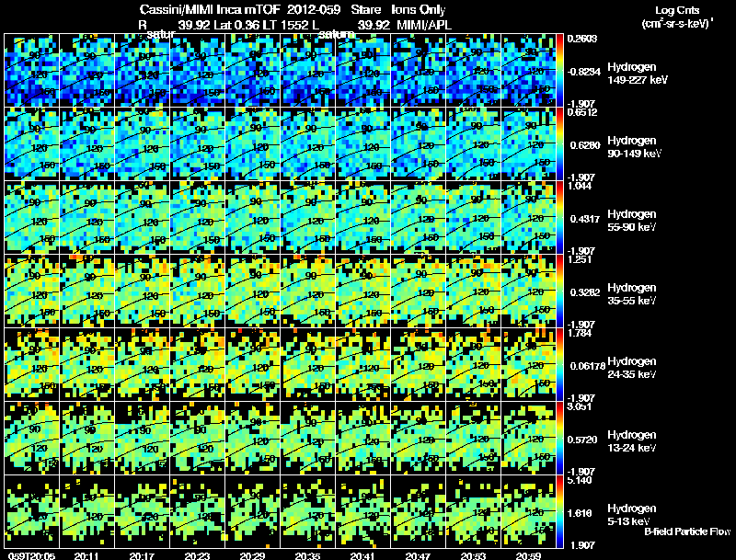Select the 55-90 keV image panel at 20:59
The width and height of the screenshot is (736, 560).
pyautogui.click(x=528, y=217)
